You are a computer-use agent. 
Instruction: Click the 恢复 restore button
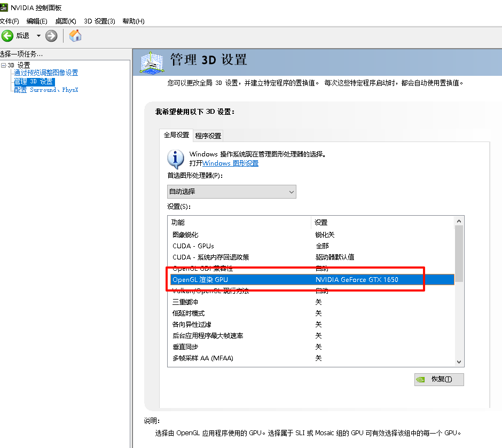pyautogui.click(x=439, y=380)
